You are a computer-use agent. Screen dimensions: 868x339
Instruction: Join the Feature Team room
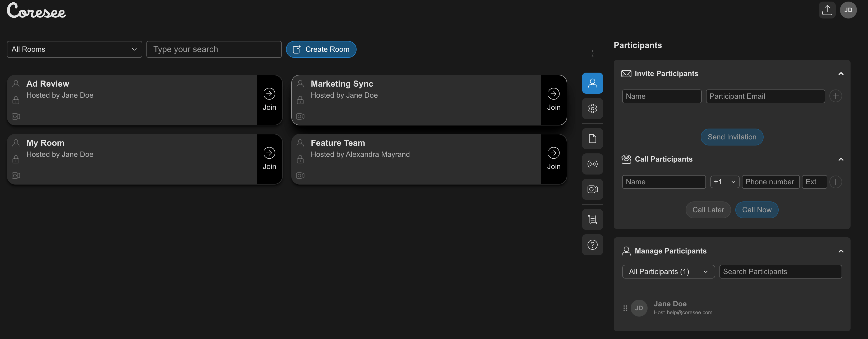coord(554,159)
